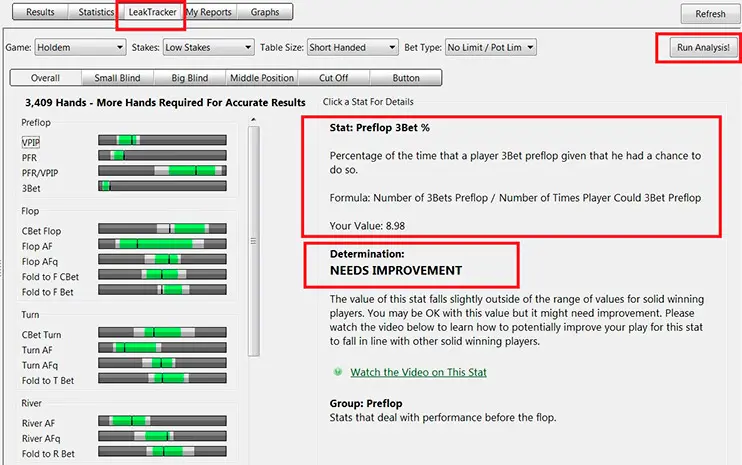The image size is (742, 465).
Task: Click the stats list vertical scrollbar
Action: pyautogui.click(x=252, y=240)
